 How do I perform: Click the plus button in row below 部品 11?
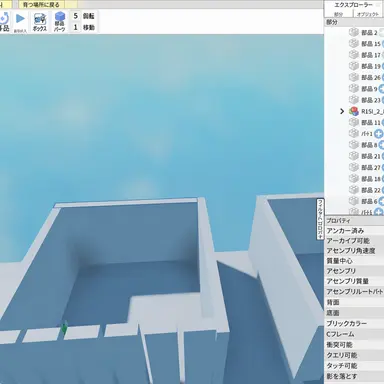tap(378, 134)
